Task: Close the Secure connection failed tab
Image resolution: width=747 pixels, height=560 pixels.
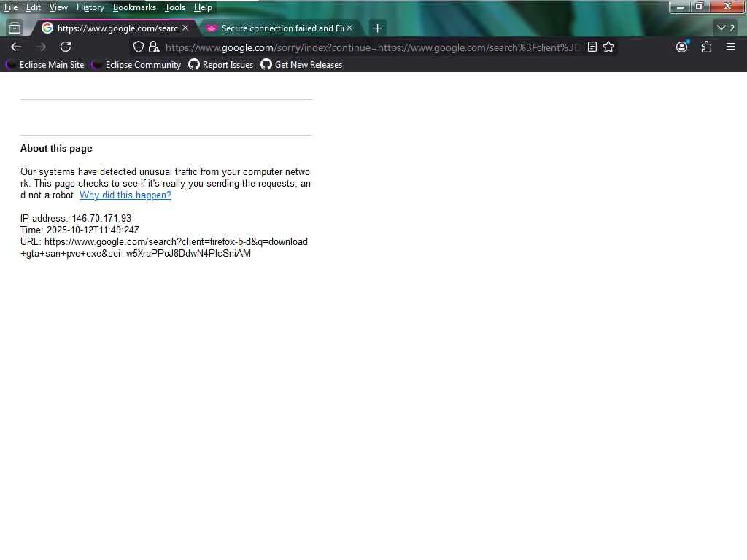Action: pyautogui.click(x=349, y=28)
